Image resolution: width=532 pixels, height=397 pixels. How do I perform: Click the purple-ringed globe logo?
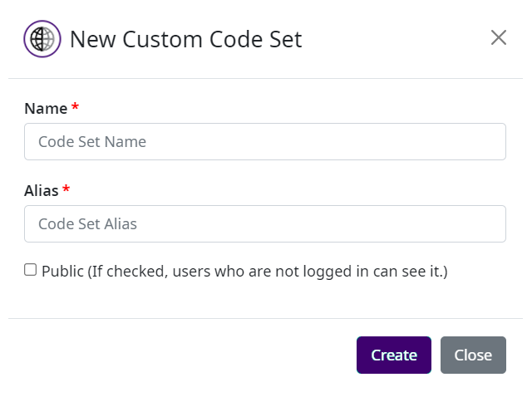click(x=42, y=38)
